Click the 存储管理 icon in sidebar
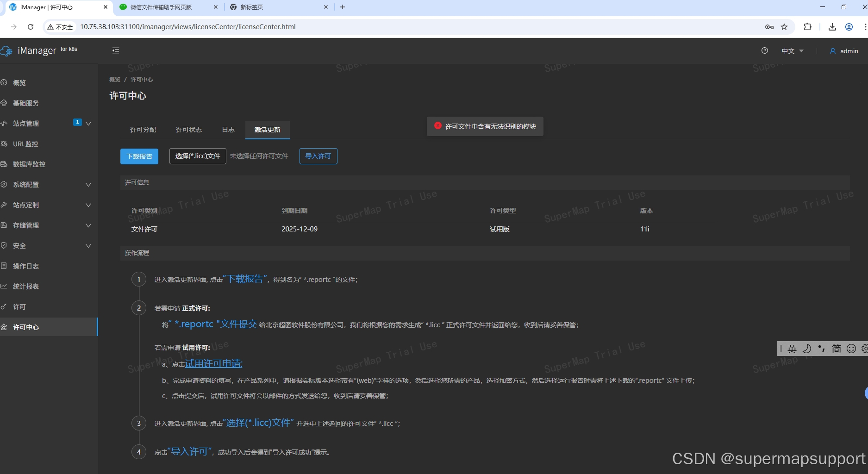This screenshot has height=474, width=868. click(x=4, y=225)
